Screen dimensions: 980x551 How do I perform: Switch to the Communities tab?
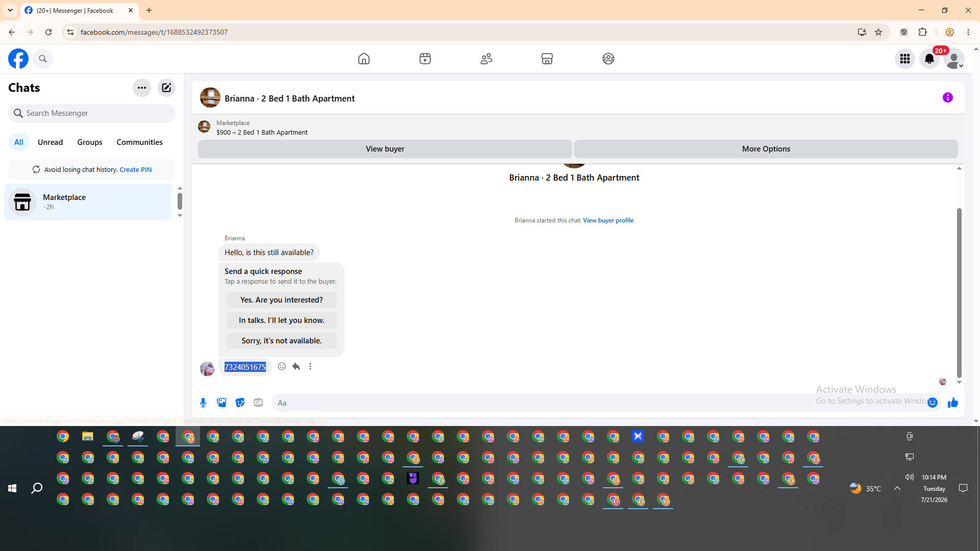pyautogui.click(x=139, y=142)
